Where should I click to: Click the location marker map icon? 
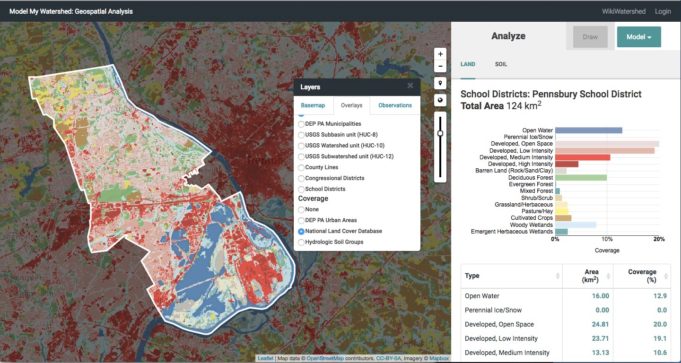click(x=440, y=83)
